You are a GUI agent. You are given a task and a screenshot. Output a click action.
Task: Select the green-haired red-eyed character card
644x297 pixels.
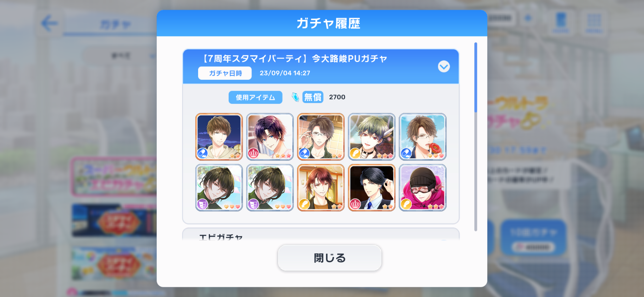tap(372, 137)
